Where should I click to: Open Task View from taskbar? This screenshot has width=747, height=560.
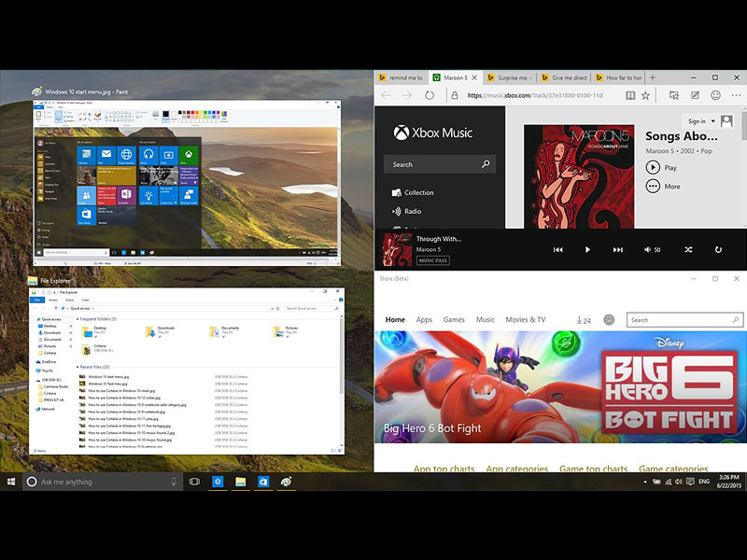click(x=194, y=482)
